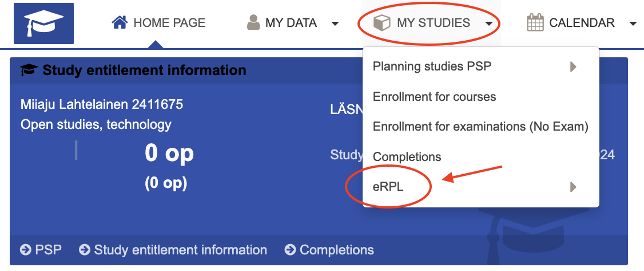The image size is (644, 271).
Task: Choose Enrollment for examinations (No Exam)
Action: [x=480, y=127]
